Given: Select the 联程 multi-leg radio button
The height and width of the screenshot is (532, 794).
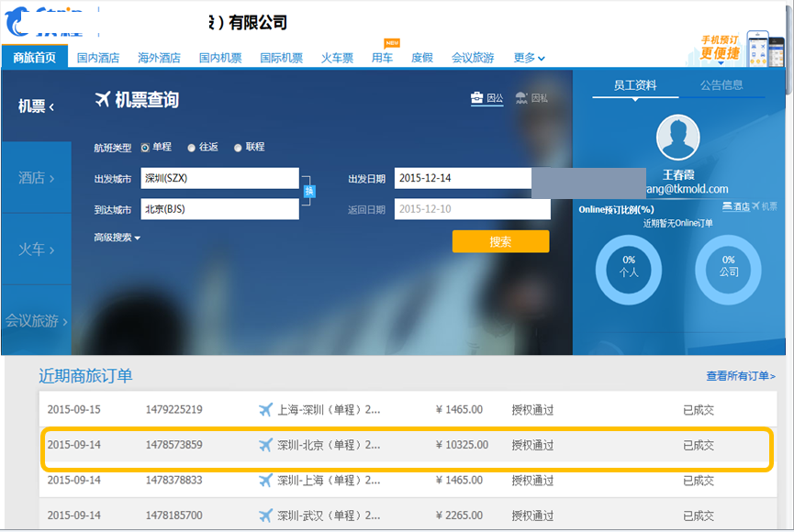Looking at the screenshot, I should tap(238, 148).
